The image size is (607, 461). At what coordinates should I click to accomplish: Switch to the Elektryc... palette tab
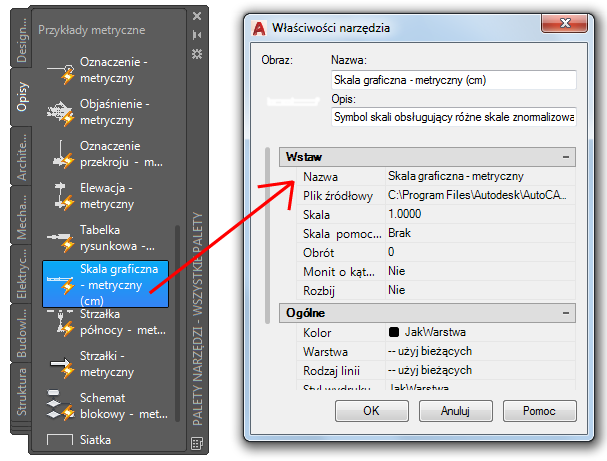21,274
